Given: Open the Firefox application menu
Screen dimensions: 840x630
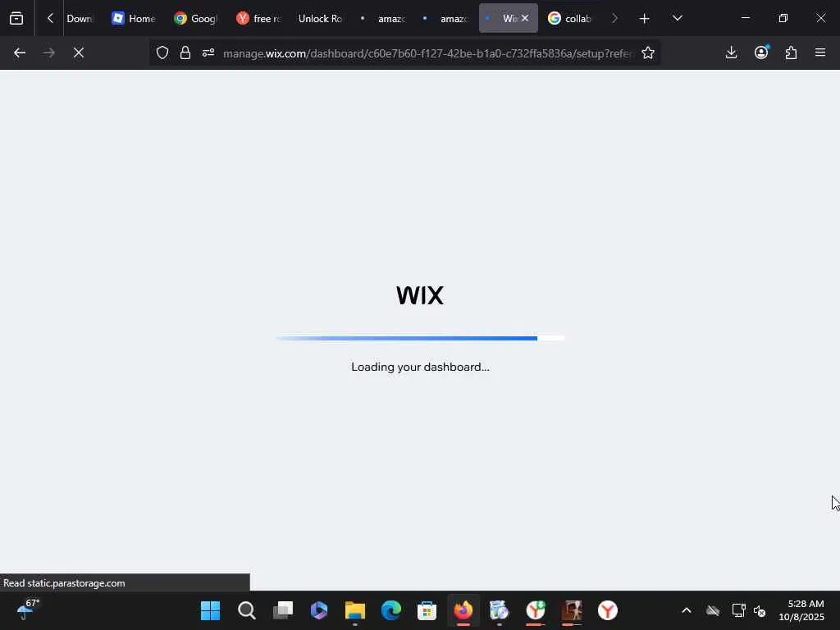Looking at the screenshot, I should [x=820, y=52].
